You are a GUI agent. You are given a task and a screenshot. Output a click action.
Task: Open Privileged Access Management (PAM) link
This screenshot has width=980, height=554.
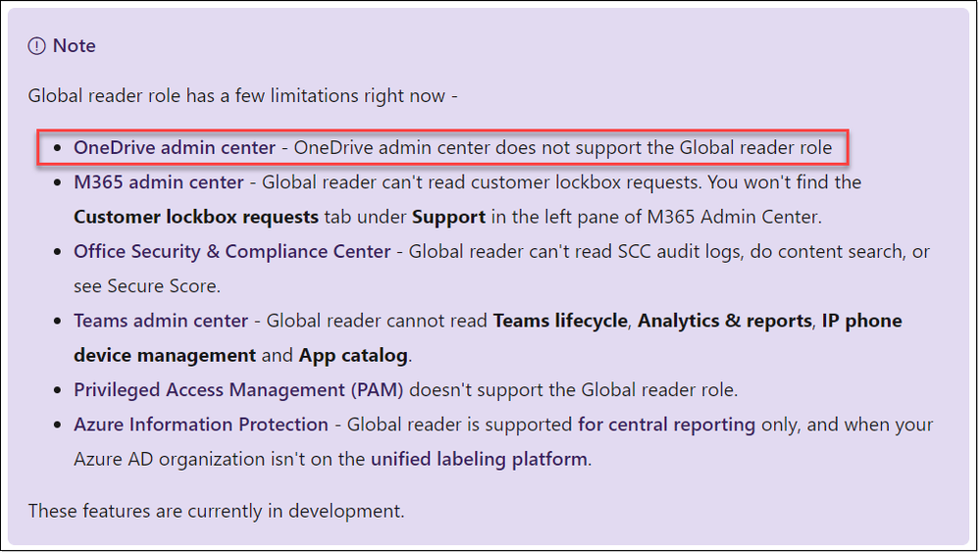pyautogui.click(x=238, y=389)
